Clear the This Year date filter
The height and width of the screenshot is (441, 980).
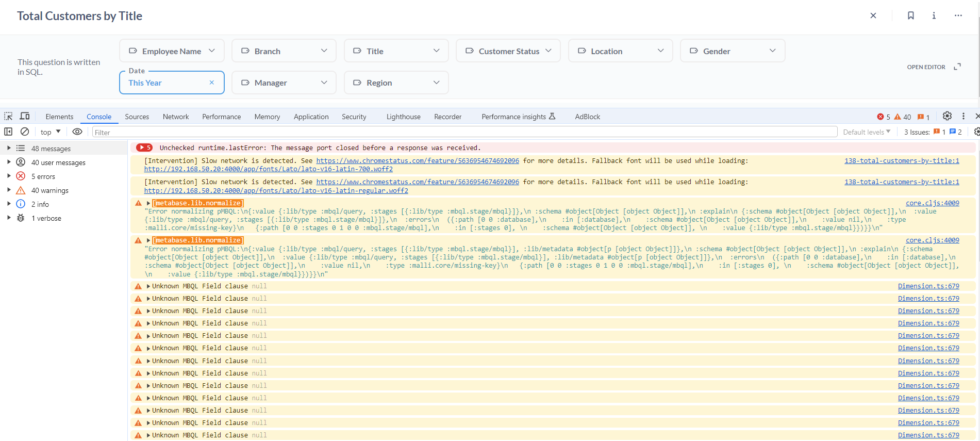coord(211,83)
